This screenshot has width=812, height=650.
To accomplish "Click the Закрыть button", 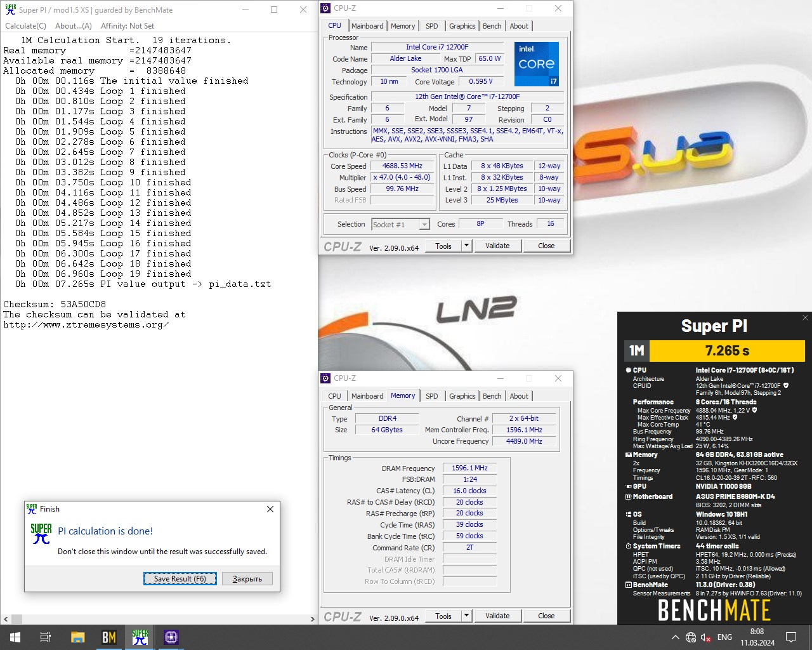I will [247, 578].
